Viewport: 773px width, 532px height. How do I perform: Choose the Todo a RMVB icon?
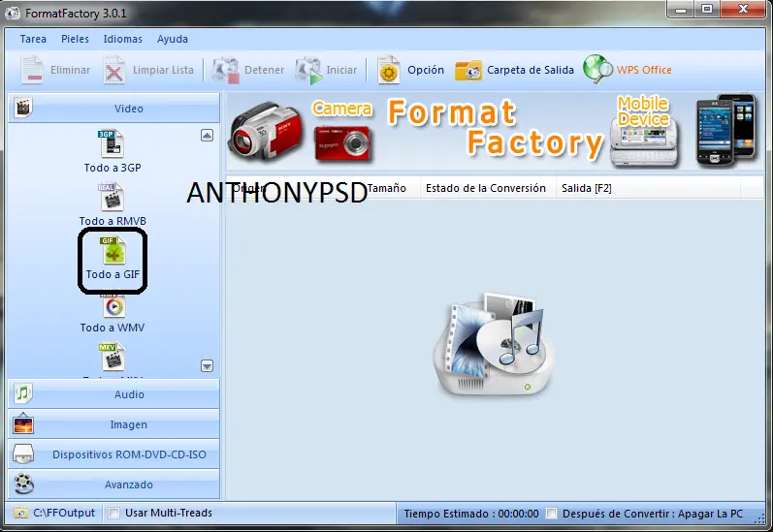point(113,197)
